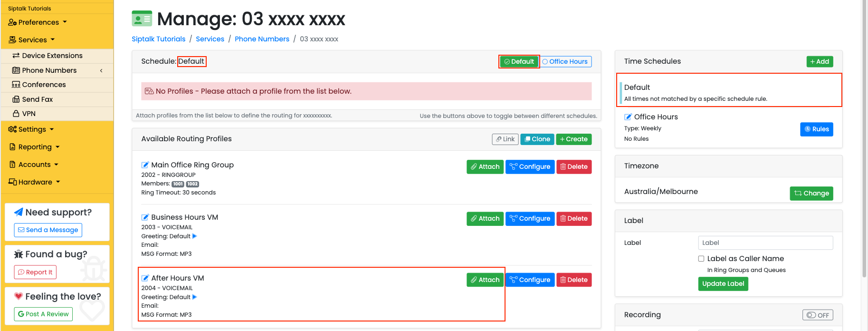Collapse the Phone Numbers chevron in sidebar
868x331 pixels.
101,70
